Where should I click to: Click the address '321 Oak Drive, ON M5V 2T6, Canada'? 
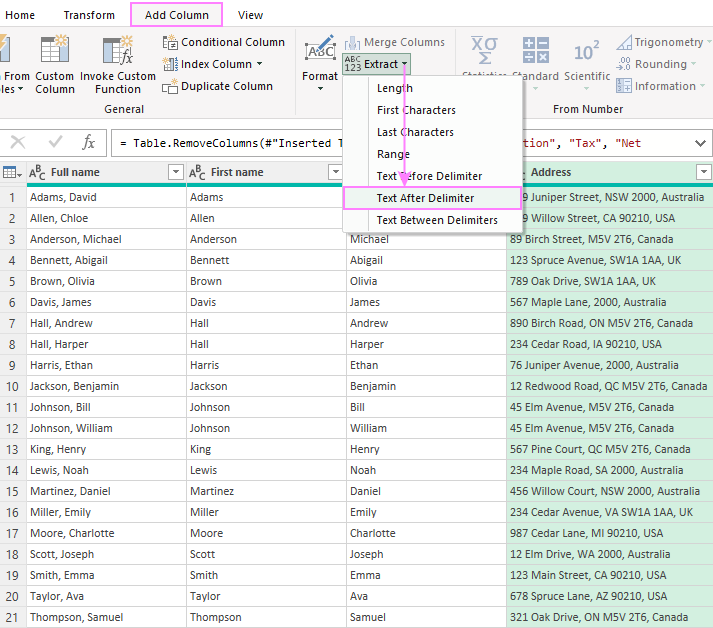point(610,618)
